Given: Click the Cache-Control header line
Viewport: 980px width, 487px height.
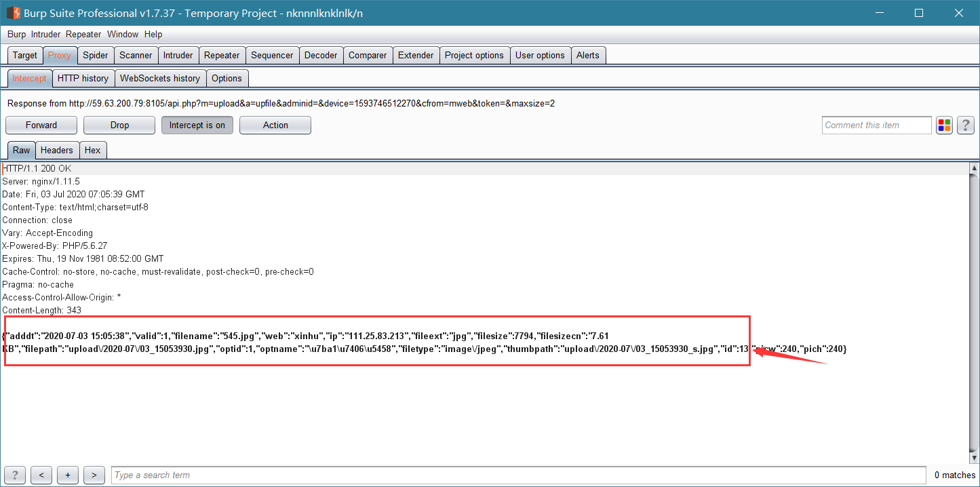Looking at the screenshot, I should coord(158,271).
